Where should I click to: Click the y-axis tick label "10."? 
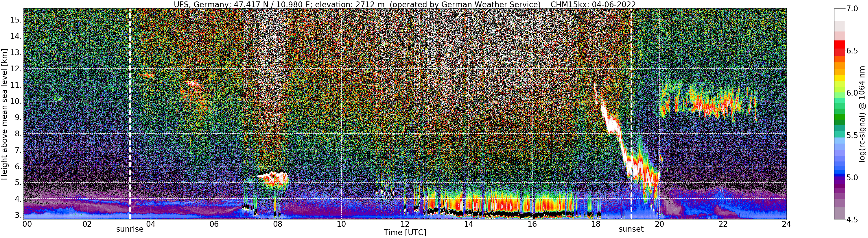16,101
